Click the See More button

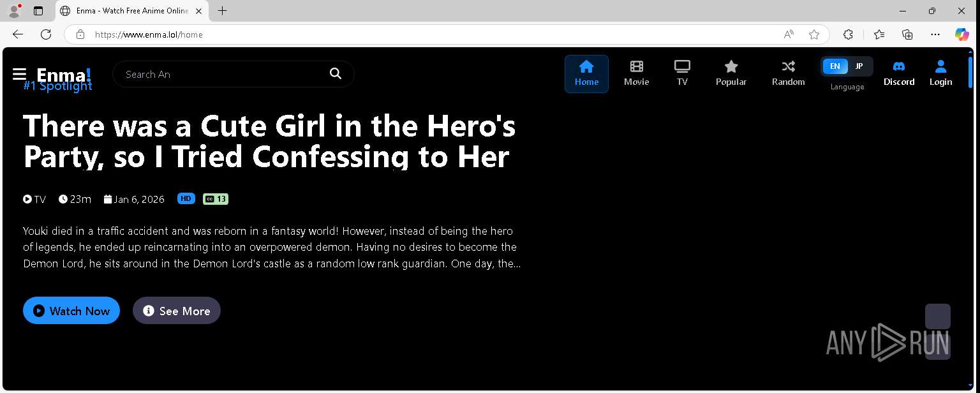point(177,311)
